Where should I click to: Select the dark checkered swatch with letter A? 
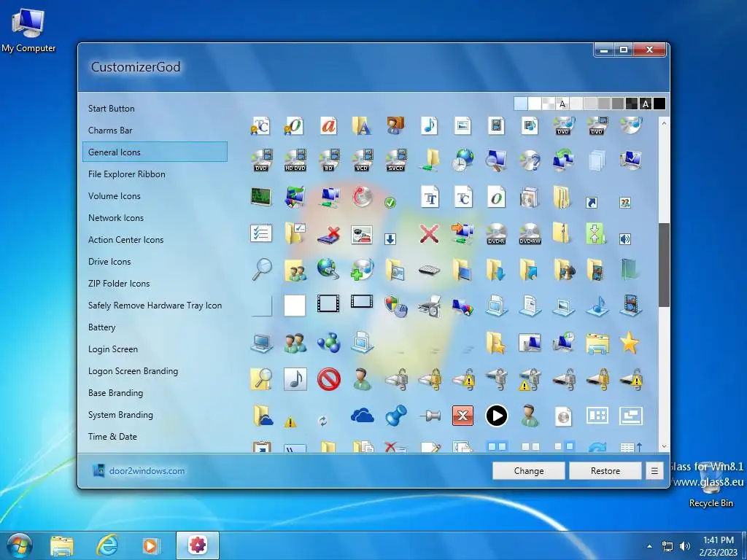(x=646, y=104)
